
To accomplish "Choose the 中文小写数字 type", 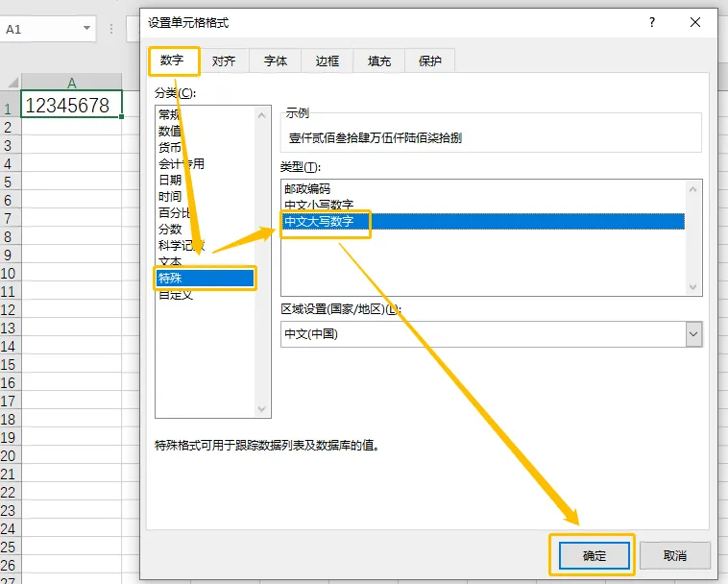I will 484,205.
